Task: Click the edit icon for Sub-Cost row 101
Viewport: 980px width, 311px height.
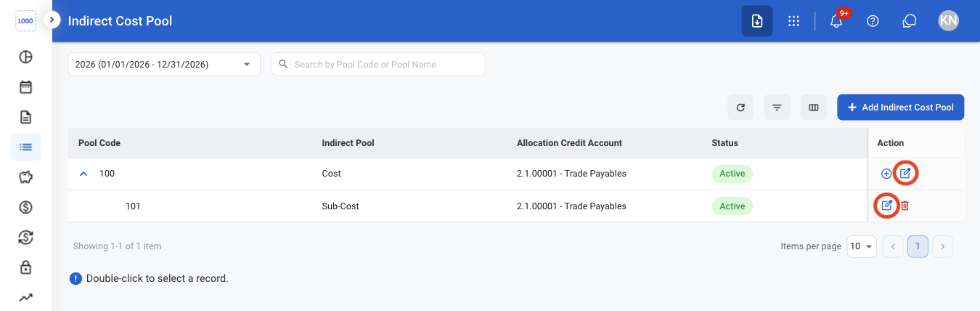Action: pyautogui.click(x=886, y=206)
